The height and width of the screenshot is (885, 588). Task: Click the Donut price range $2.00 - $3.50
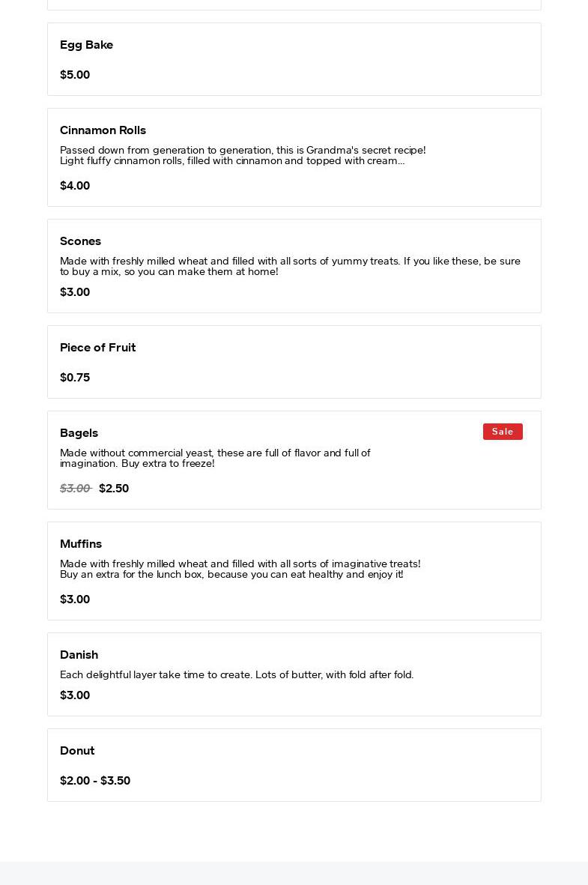point(95,781)
